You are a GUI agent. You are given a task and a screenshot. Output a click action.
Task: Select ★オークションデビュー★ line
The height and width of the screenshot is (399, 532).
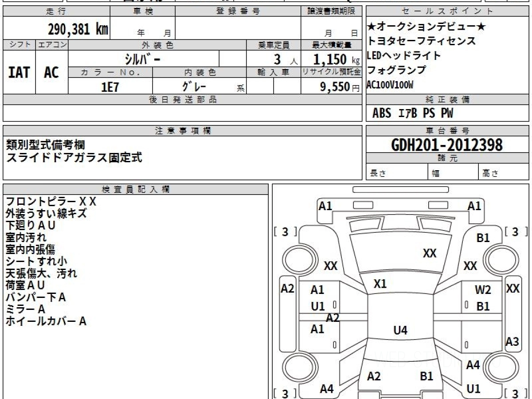pyautogui.click(x=427, y=27)
